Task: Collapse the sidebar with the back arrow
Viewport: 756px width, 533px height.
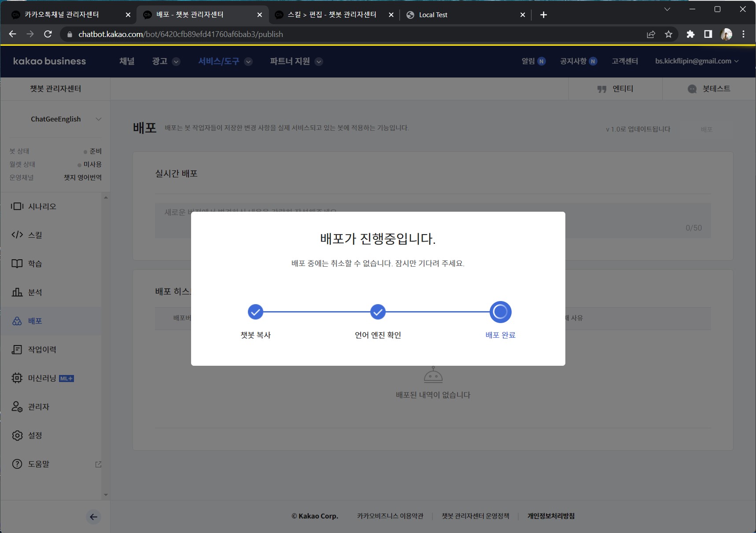Action: click(93, 517)
